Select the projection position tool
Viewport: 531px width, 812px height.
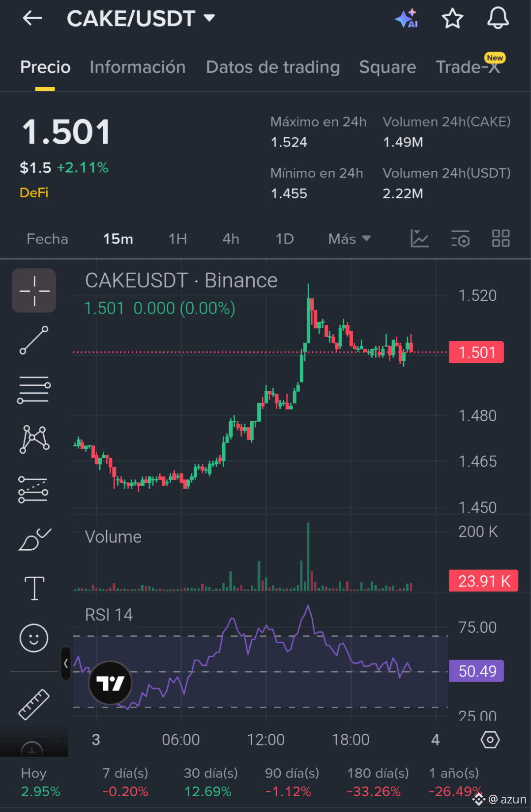point(33,490)
